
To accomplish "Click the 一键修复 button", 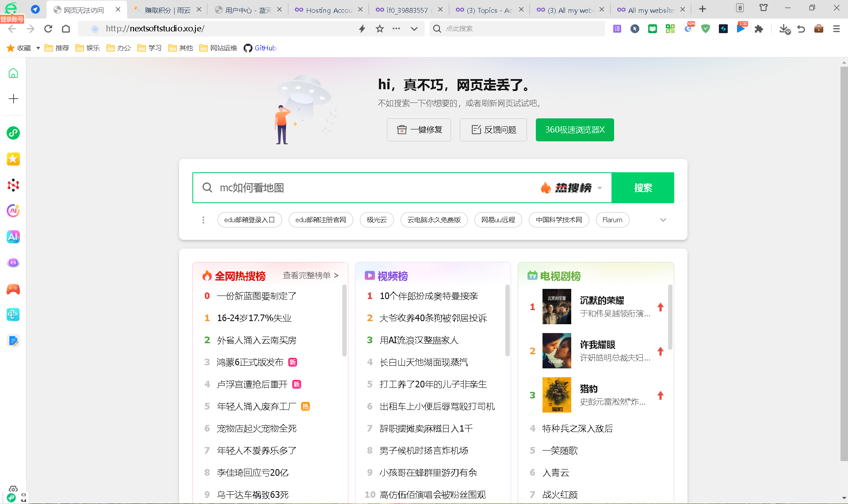I will pyautogui.click(x=419, y=130).
